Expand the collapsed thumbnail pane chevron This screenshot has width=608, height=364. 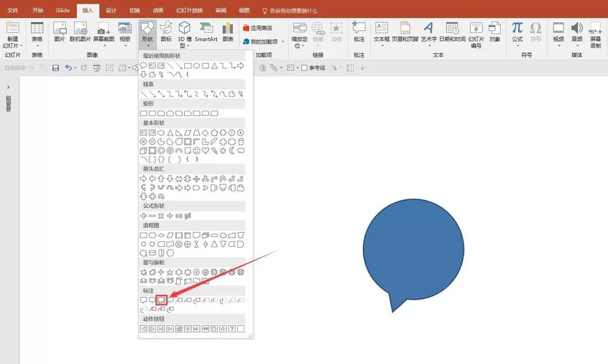(x=9, y=88)
